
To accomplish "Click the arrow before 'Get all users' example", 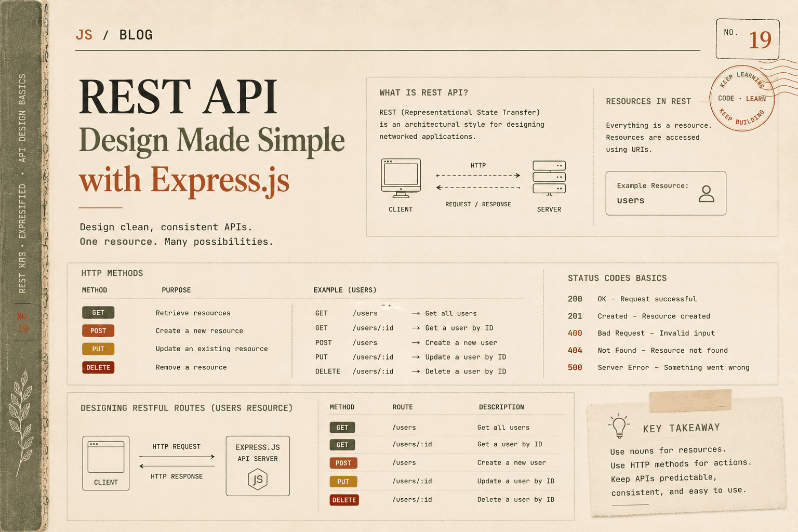I will click(x=416, y=314).
